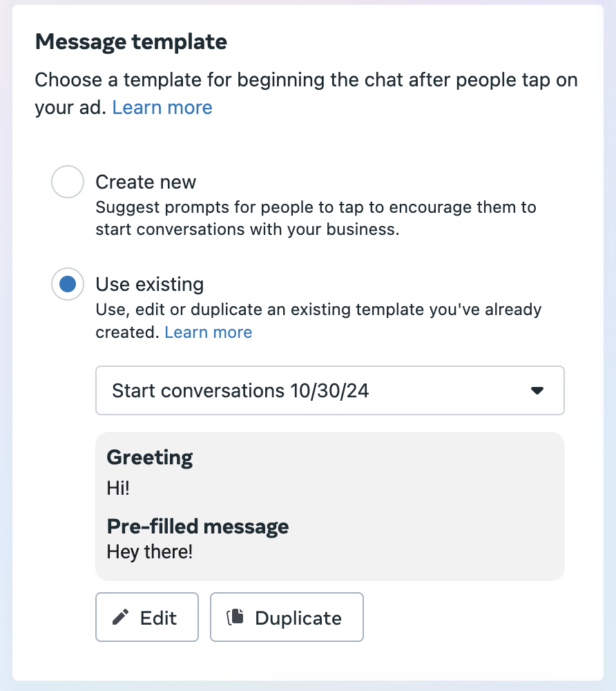Click the copy icon on Duplicate
Screen dimensions: 616x691
[x=235, y=617]
